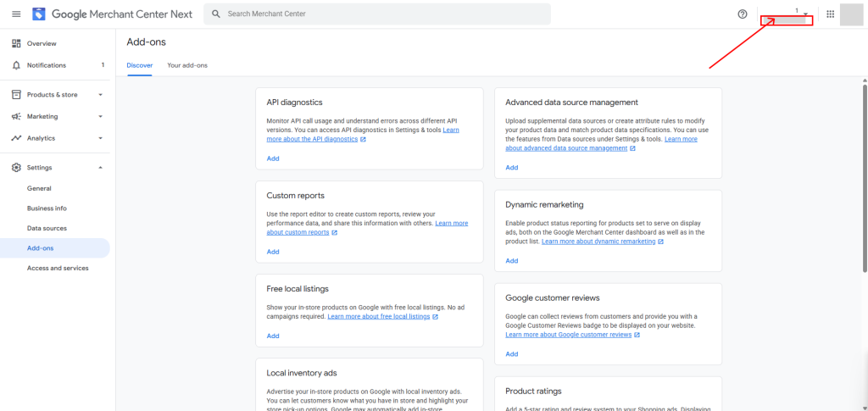Add the API diagnostics add-on

coord(273,158)
